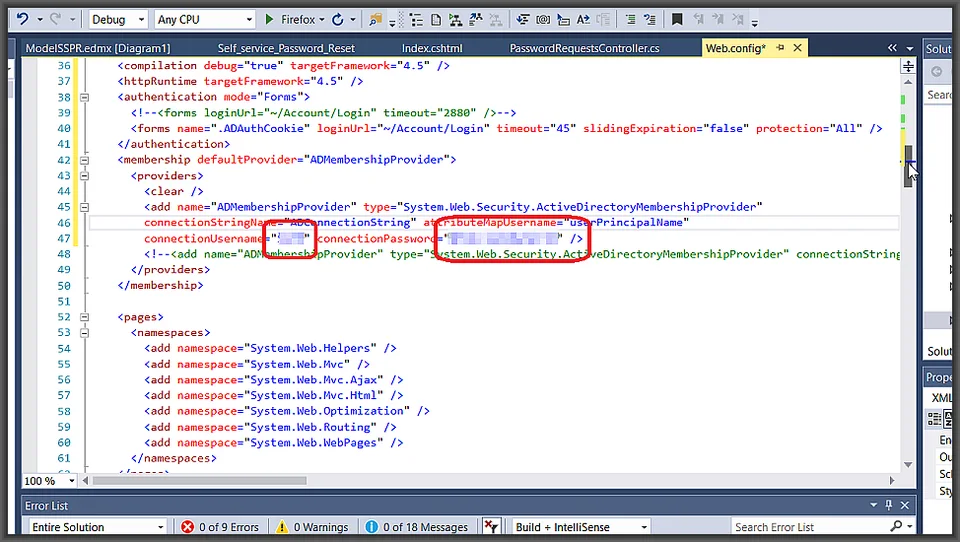This screenshot has height=542, width=960.
Task: Click the grayed-out diagram toolbar icon
Action: pos(495,20)
